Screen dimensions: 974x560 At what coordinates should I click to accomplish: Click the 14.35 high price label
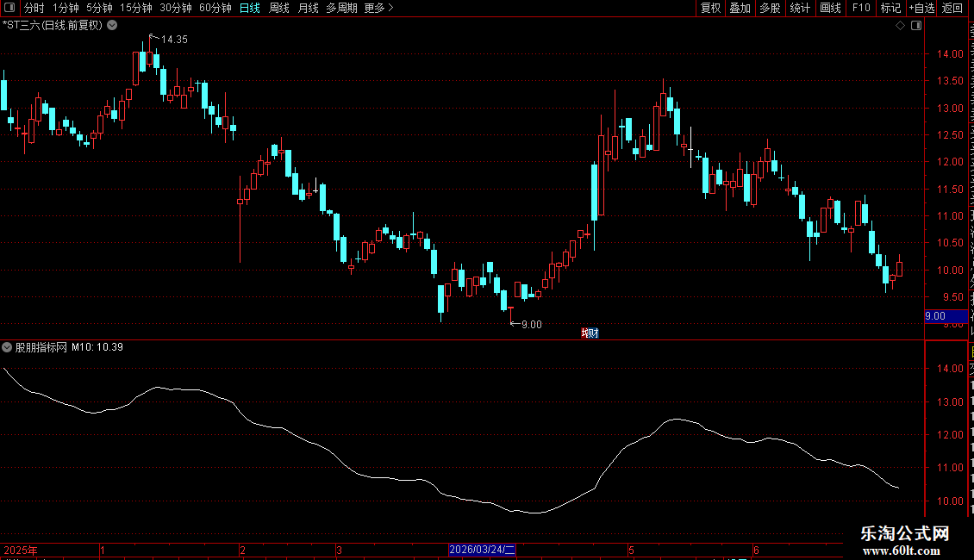pyautogui.click(x=174, y=39)
